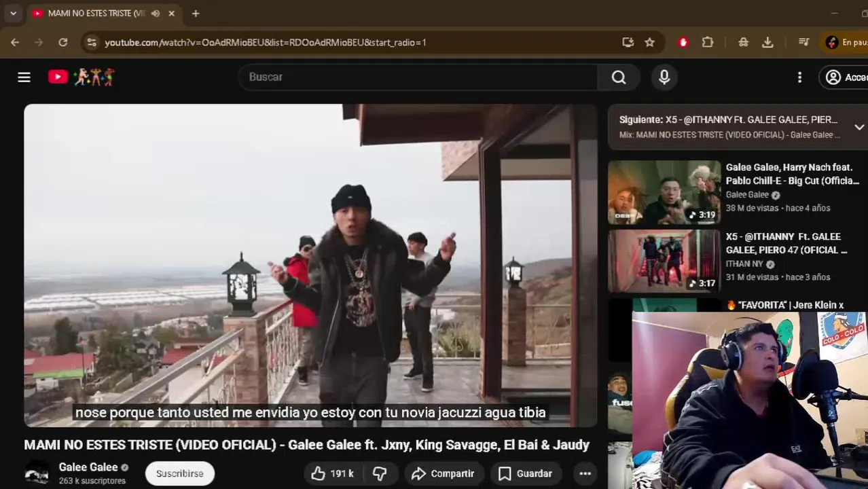Mute the tab audio speaker icon

156,14
